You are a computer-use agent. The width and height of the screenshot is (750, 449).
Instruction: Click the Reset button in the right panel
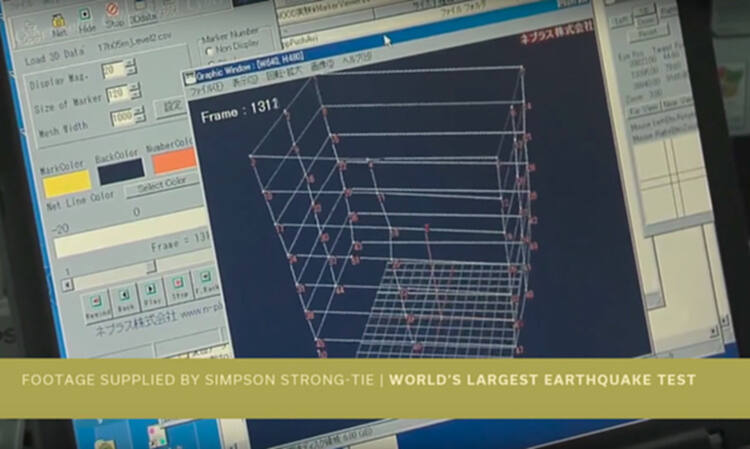pos(647,33)
